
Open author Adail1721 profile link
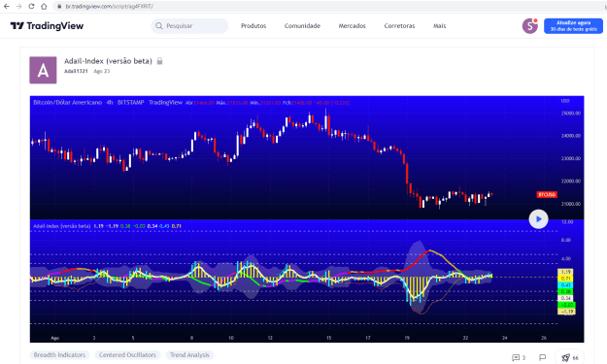pos(76,71)
